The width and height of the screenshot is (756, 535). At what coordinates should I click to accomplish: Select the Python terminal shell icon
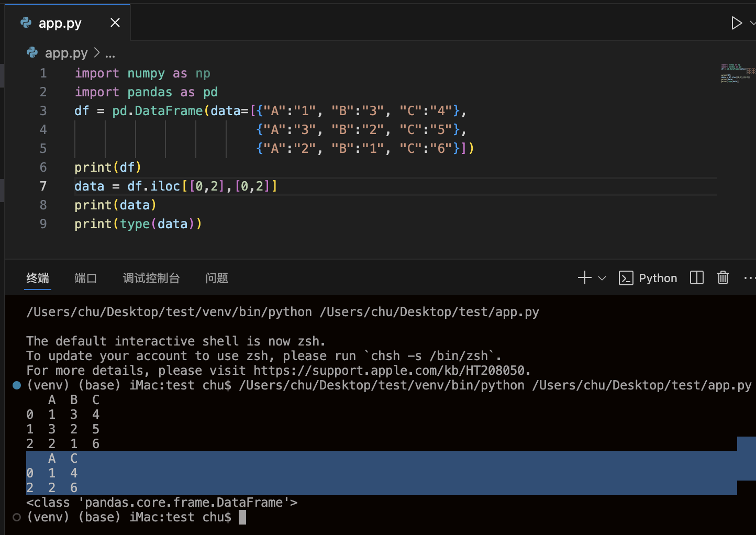(x=626, y=278)
